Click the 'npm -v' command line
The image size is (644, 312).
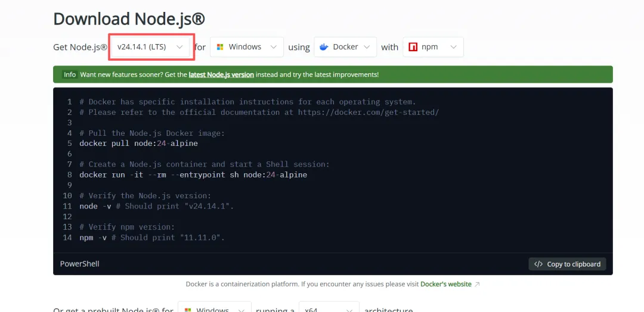pos(152,238)
